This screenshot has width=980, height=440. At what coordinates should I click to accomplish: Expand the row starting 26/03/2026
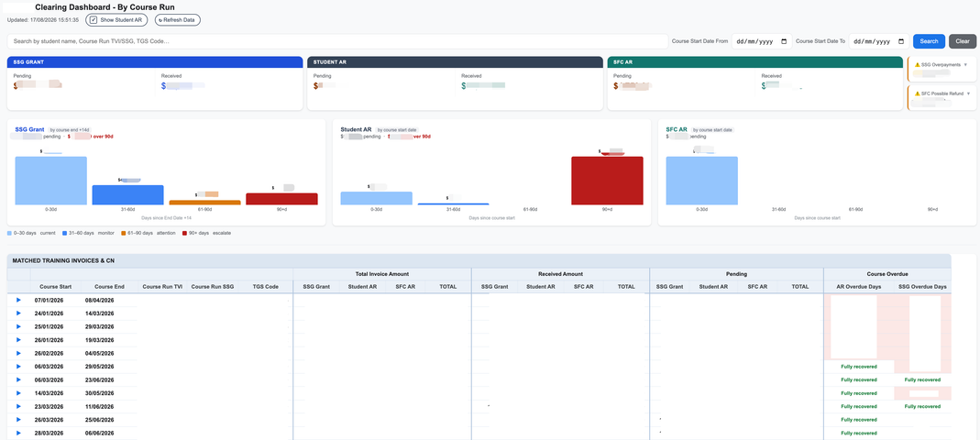(18, 420)
